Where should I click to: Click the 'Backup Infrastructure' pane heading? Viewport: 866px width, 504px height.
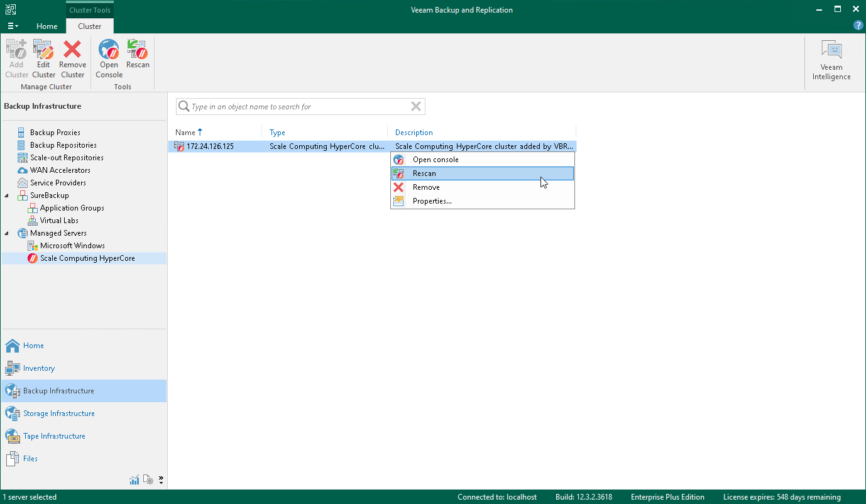tap(43, 106)
